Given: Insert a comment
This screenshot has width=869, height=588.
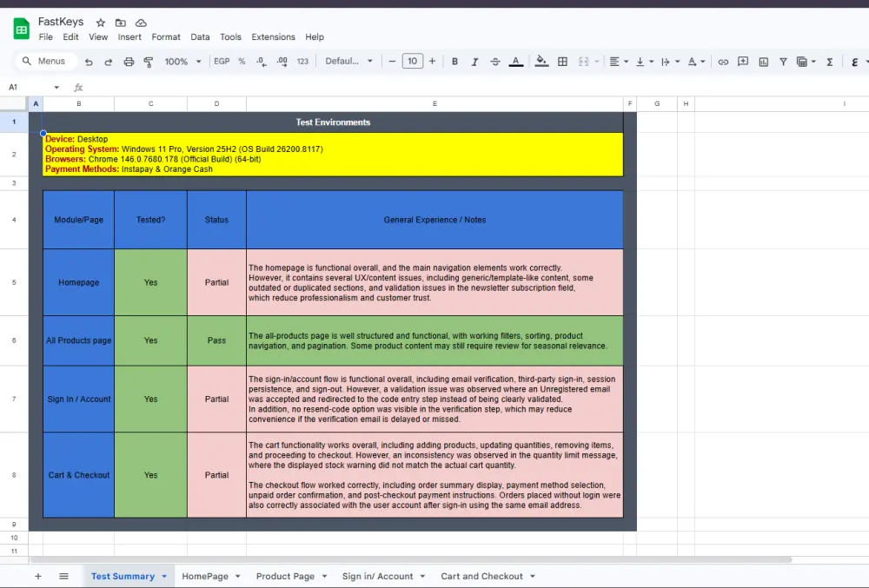Looking at the screenshot, I should point(743,62).
